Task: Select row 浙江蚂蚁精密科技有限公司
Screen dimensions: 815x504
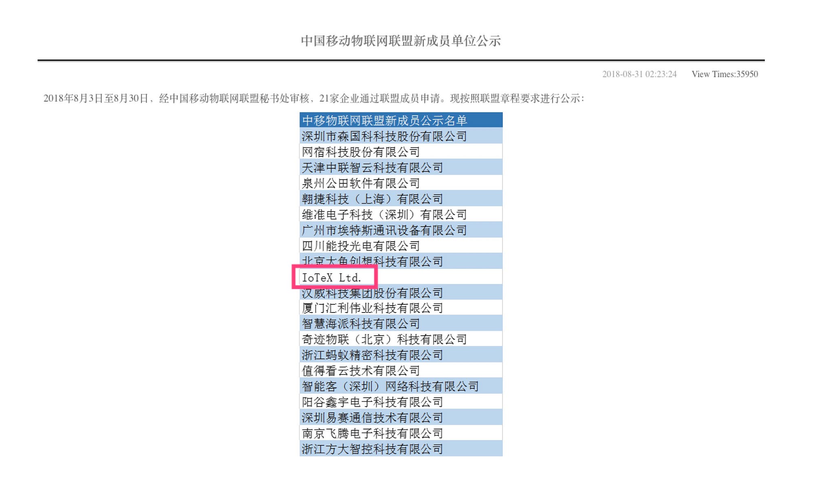Action: (401, 355)
